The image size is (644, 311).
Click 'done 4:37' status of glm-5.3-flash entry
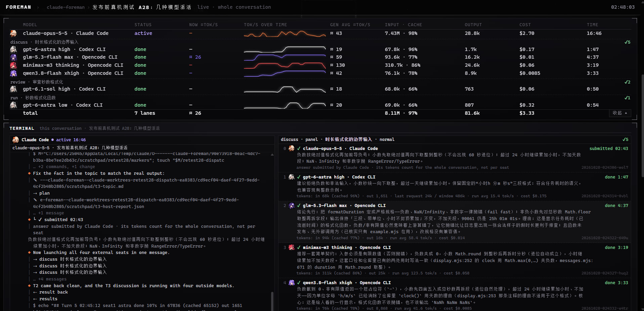click(x=616, y=206)
